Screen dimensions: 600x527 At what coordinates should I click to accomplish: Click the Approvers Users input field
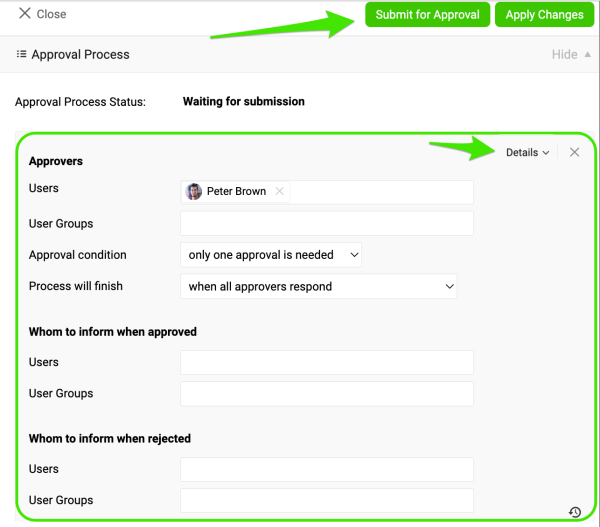[x=380, y=192]
